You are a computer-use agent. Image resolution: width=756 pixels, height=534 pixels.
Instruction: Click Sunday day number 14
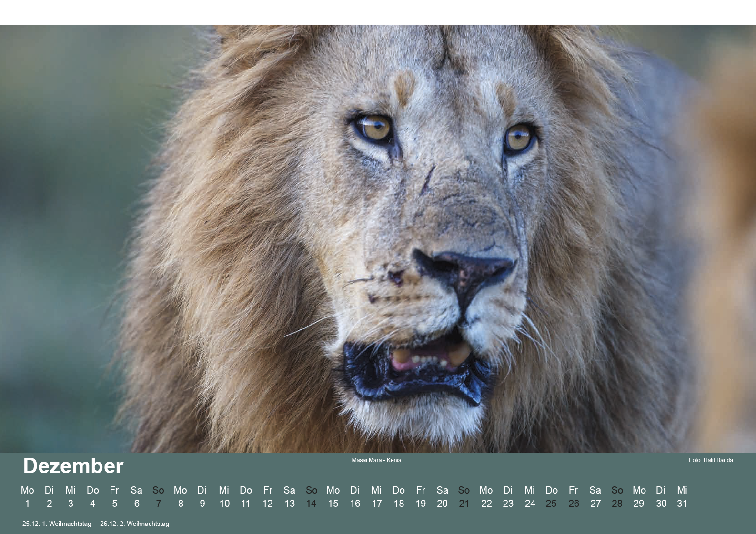(311, 504)
